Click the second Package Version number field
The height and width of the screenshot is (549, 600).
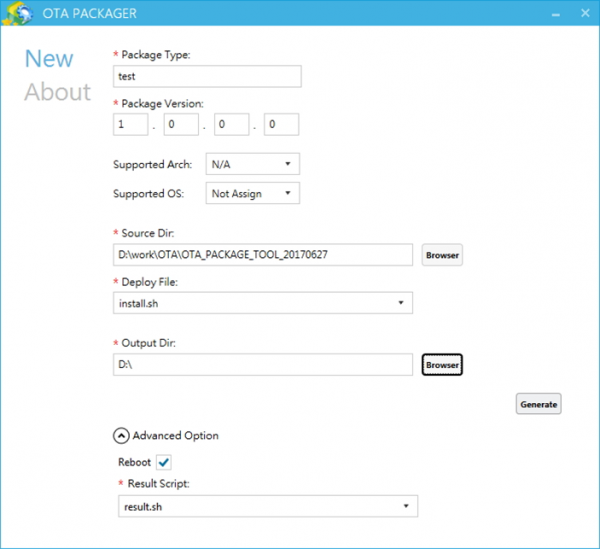coord(181,125)
